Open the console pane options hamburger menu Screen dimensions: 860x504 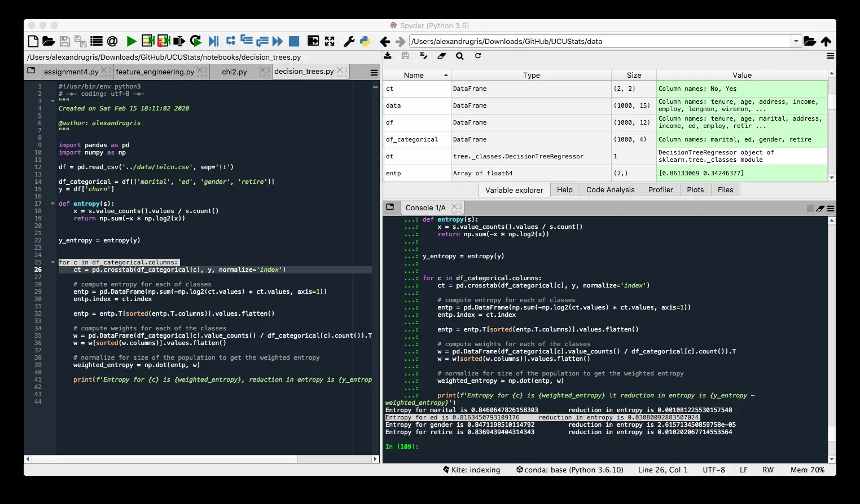click(x=831, y=209)
